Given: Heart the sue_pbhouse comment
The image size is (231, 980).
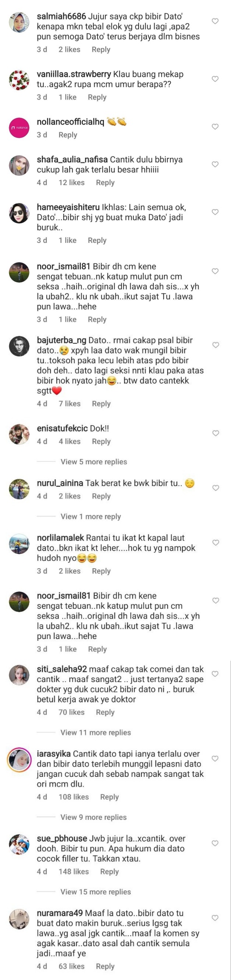Looking at the screenshot, I should [x=215, y=843].
